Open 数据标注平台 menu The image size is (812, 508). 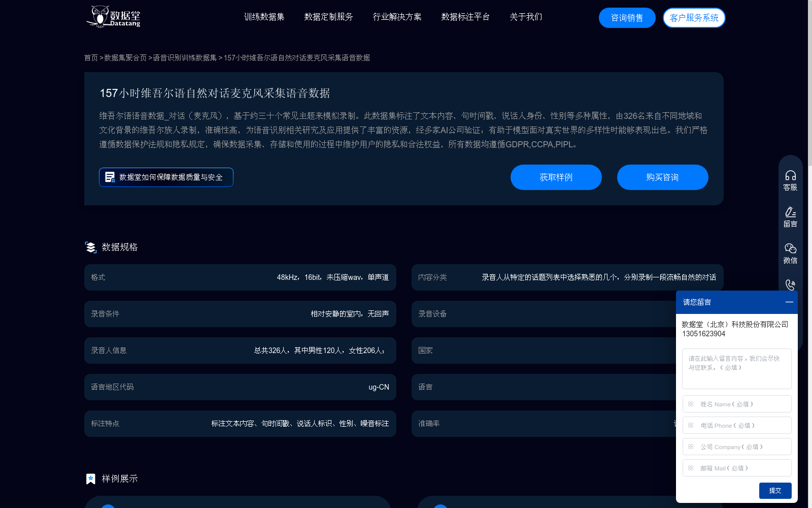tap(465, 17)
